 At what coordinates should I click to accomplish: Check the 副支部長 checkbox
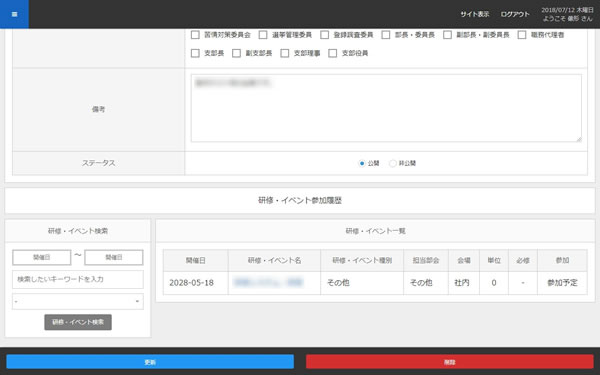pyautogui.click(x=236, y=53)
